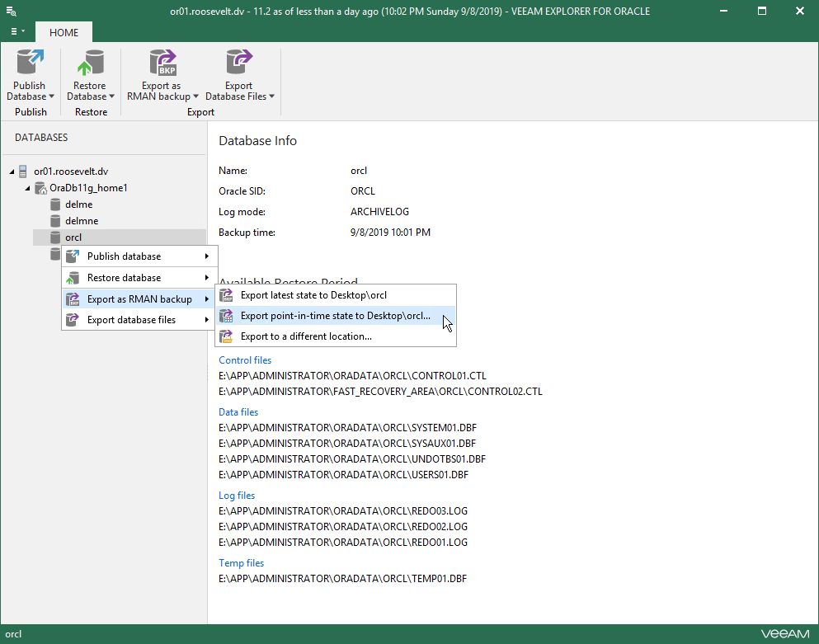Expand the Publish database submenu arrow
The height and width of the screenshot is (644, 819).
(x=207, y=256)
